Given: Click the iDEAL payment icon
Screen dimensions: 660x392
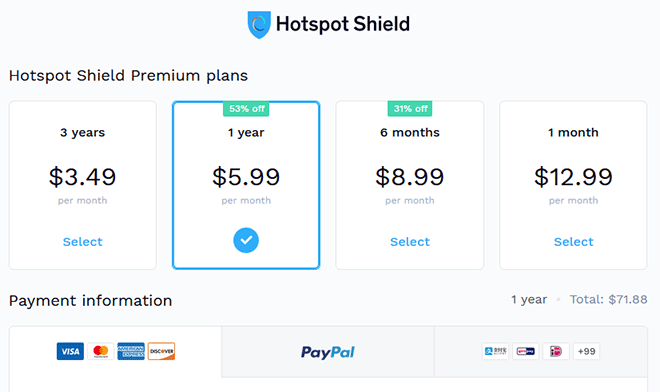Looking at the screenshot, I should (556, 351).
